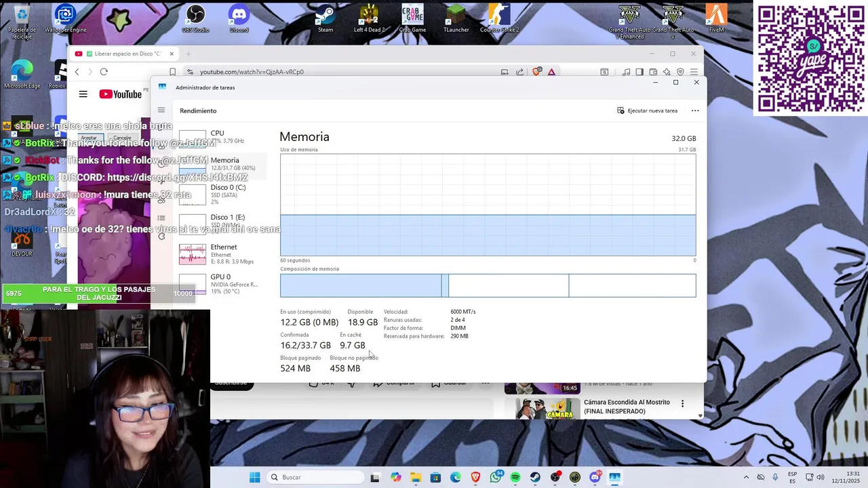This screenshot has width=868, height=488.
Task: Open the Brave media playlist music icon
Action: (x=627, y=72)
